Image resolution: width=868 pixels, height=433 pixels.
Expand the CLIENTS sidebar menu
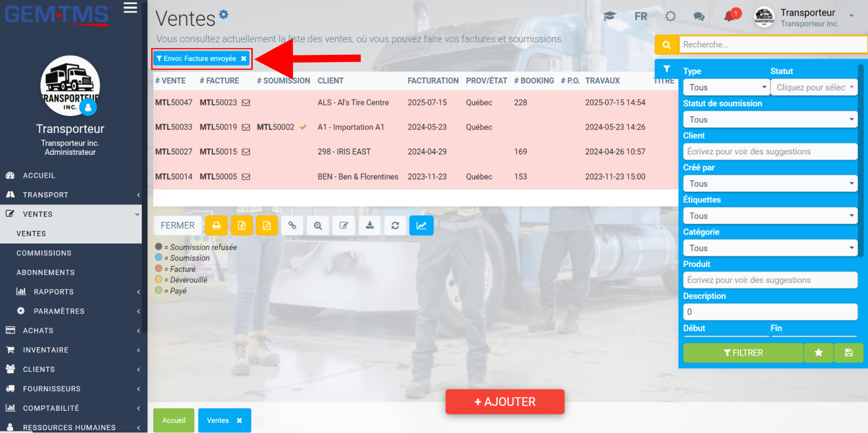[71, 369]
